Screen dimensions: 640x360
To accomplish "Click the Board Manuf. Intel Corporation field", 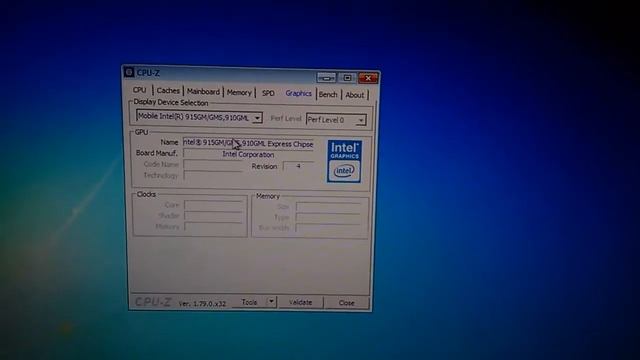I will [x=248, y=154].
